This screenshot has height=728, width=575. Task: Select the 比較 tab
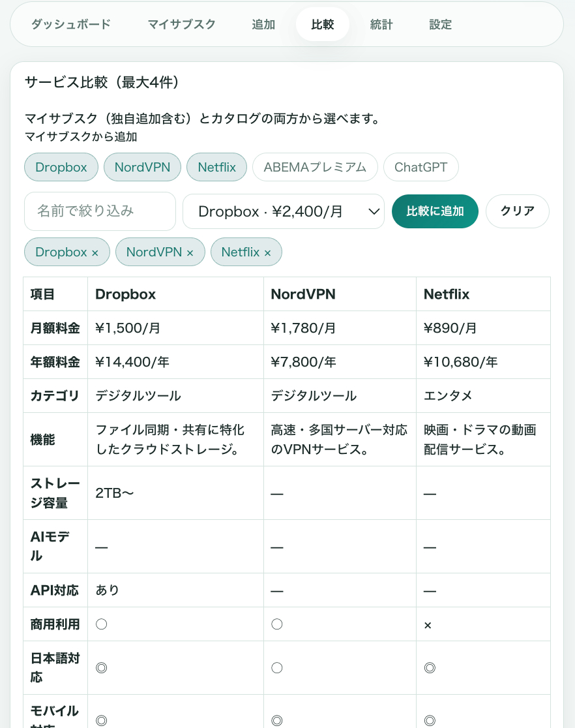[x=323, y=25]
